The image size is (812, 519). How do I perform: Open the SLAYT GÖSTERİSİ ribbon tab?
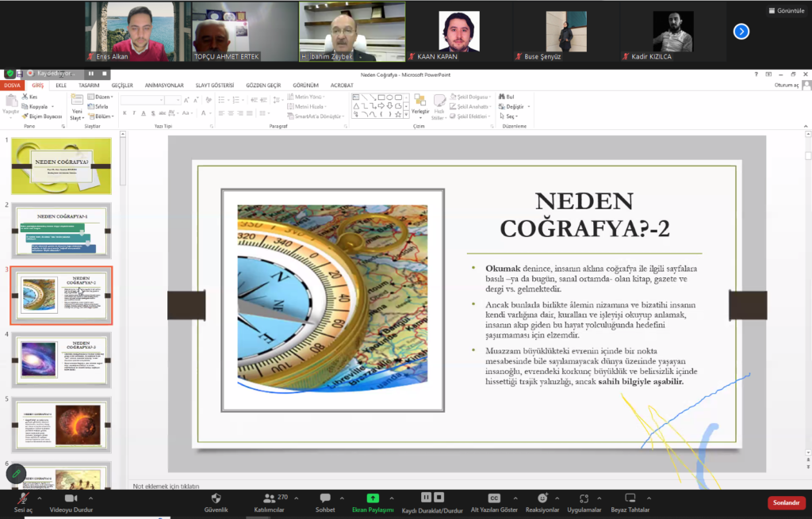pyautogui.click(x=214, y=86)
